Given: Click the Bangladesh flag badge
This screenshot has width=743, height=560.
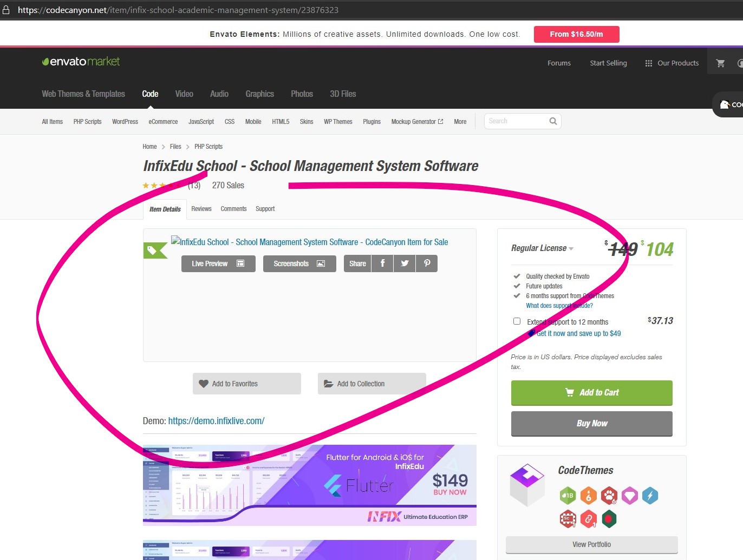Looking at the screenshot, I should pos(609,519).
